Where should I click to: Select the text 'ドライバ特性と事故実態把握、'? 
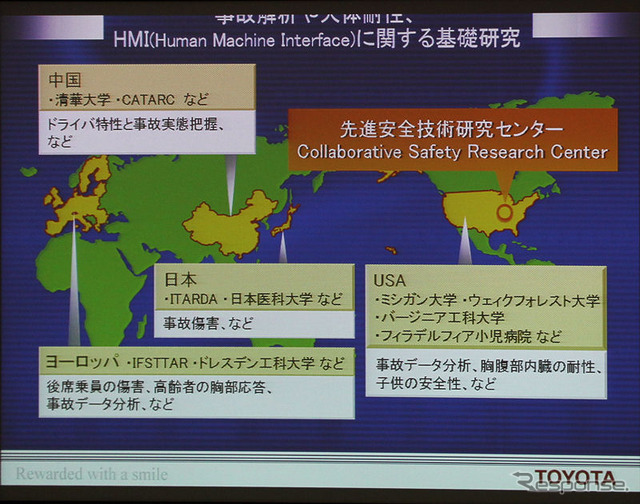coord(136,124)
